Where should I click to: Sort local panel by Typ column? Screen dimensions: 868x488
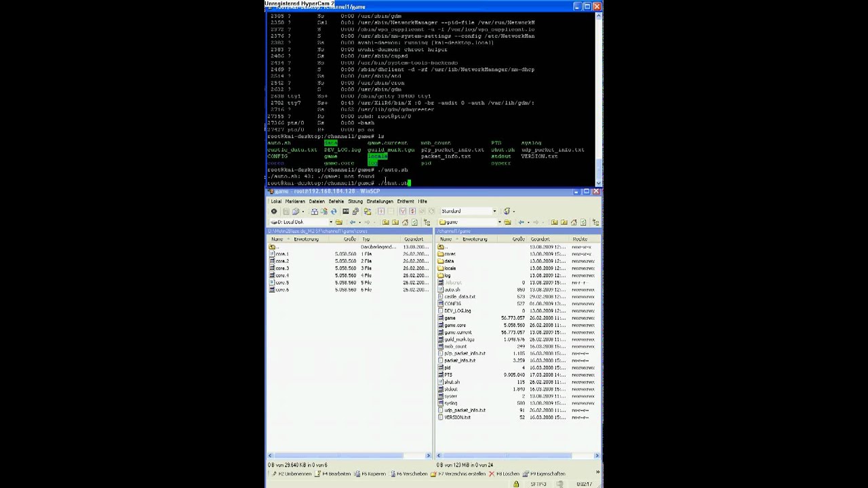[366, 239]
